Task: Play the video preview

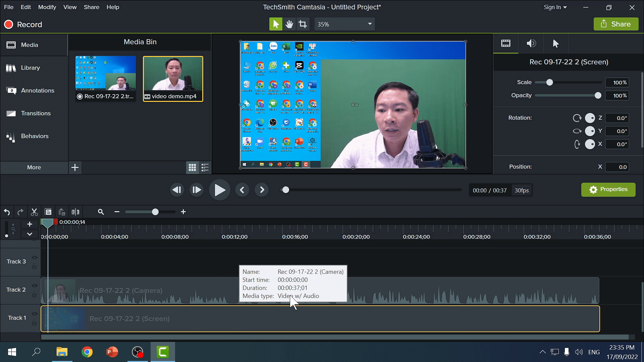Action: (x=219, y=190)
